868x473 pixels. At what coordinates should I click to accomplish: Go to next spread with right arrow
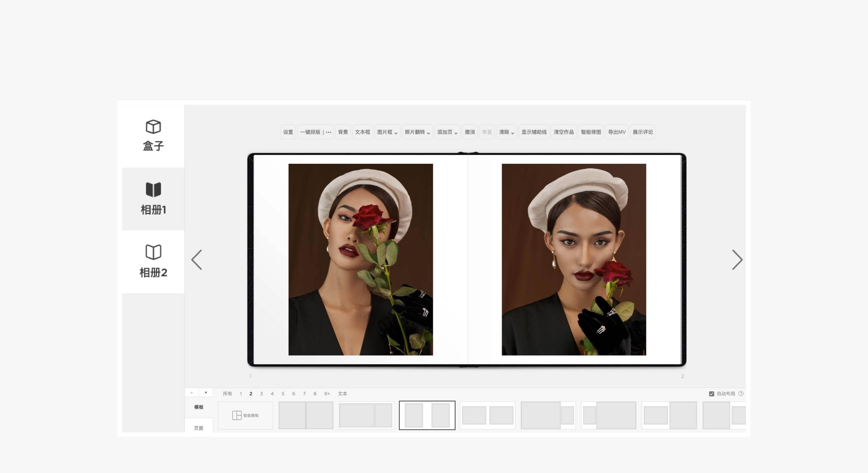click(x=737, y=260)
